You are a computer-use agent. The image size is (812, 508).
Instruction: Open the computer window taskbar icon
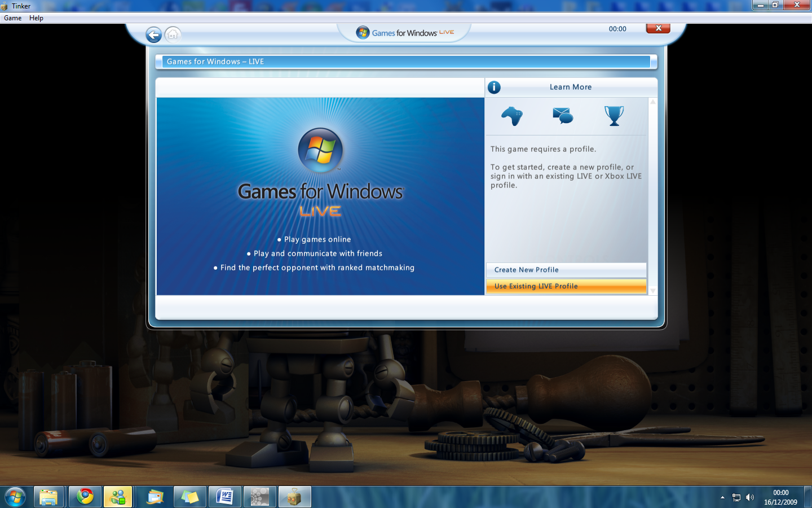click(155, 497)
